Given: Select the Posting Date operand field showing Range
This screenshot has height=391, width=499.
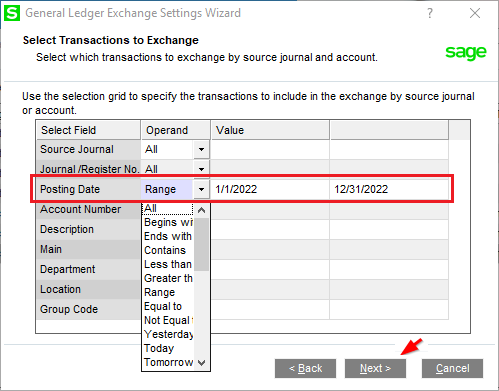Looking at the screenshot, I should (x=167, y=189).
